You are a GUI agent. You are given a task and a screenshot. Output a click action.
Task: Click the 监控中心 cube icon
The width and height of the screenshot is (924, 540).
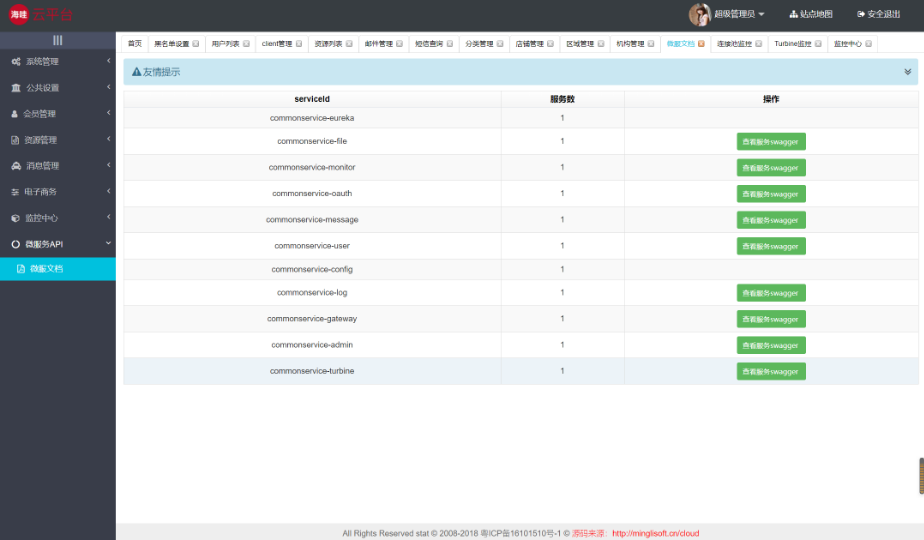coord(16,218)
